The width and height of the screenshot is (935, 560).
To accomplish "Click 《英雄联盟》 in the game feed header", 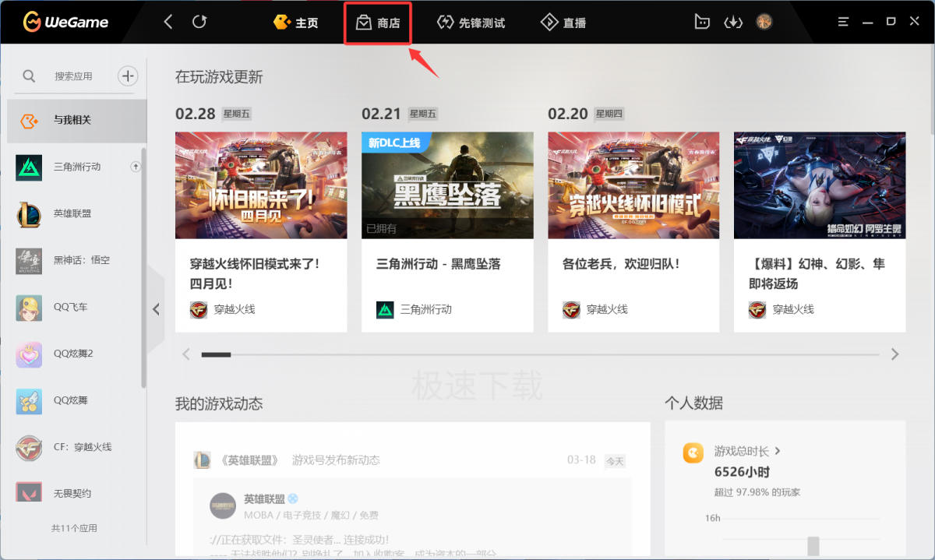I will tap(249, 460).
